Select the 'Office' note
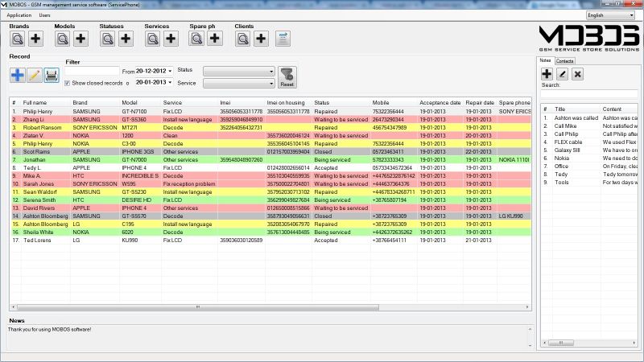This screenshot has width=644, height=362. pos(590,167)
